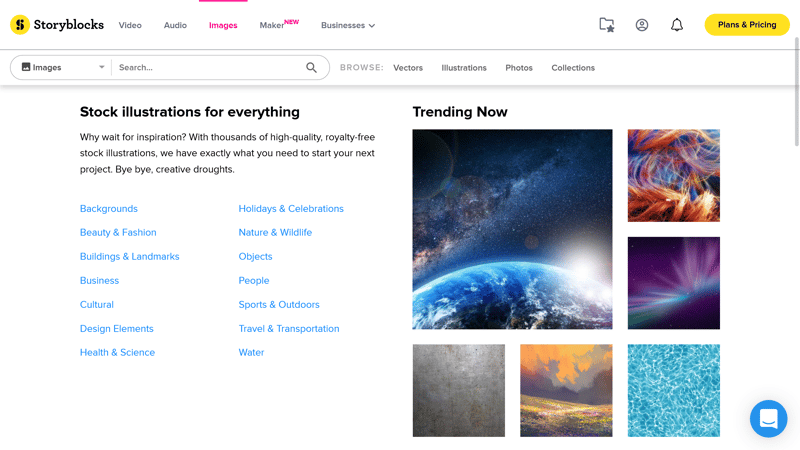Switch to the Audio tab

click(175, 25)
